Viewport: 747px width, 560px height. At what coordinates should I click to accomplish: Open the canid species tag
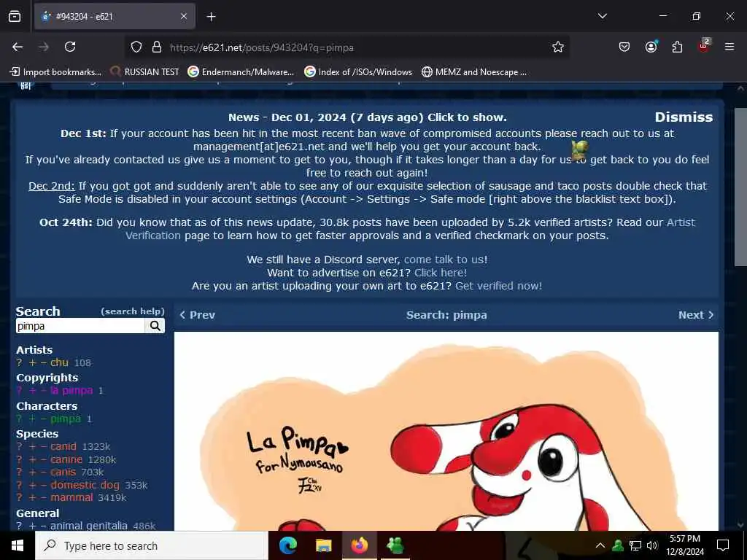(63, 447)
